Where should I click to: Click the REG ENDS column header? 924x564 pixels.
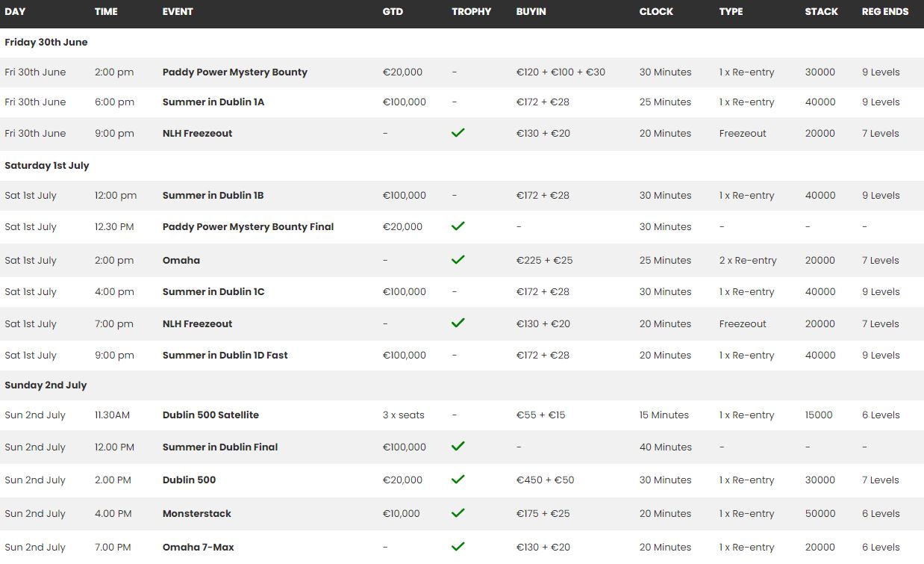(884, 12)
